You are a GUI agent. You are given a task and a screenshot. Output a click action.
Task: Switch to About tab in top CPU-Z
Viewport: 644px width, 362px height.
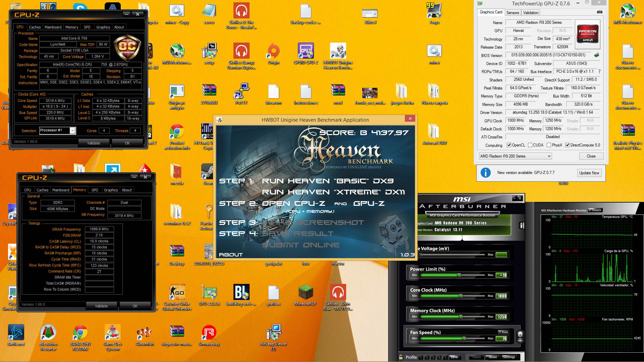click(x=119, y=27)
